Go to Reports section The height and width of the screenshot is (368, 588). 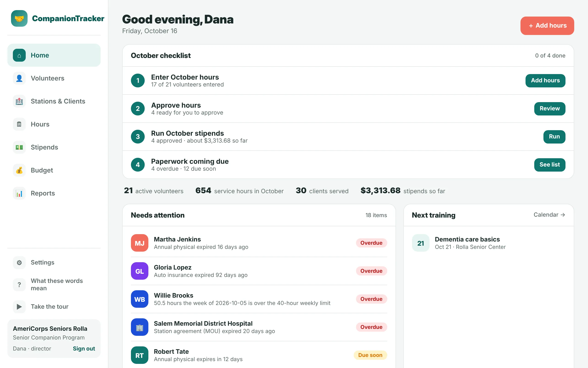(54, 193)
